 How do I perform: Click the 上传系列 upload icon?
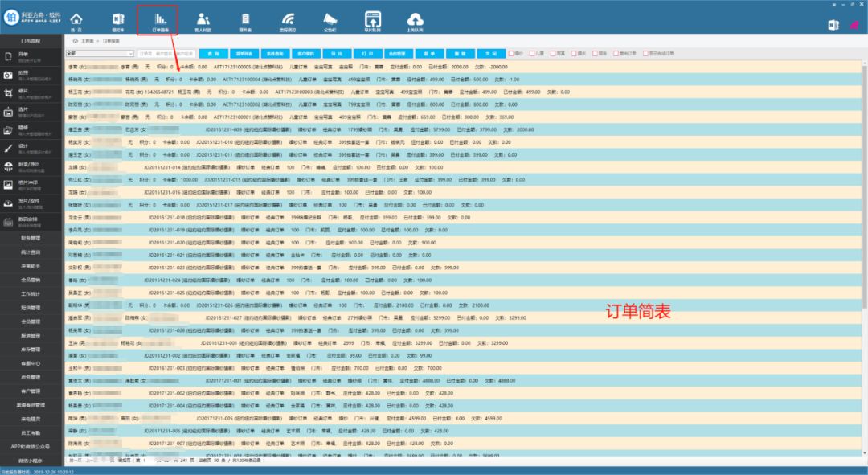coord(413,18)
